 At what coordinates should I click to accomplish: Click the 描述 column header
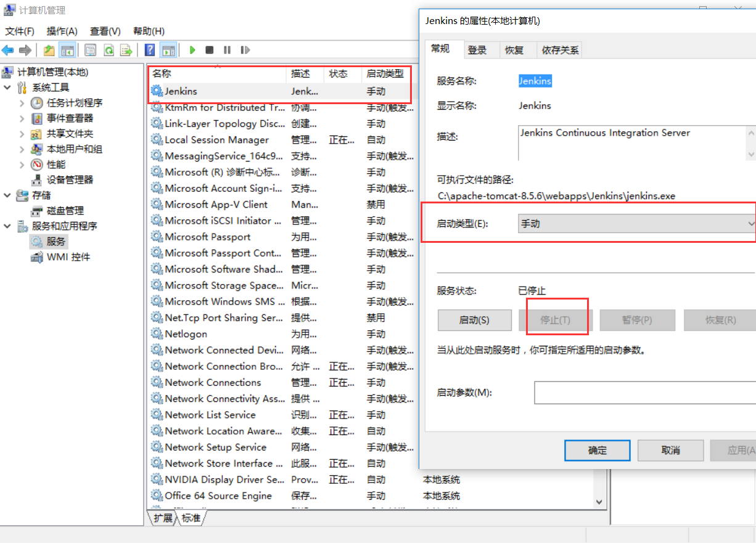(305, 73)
